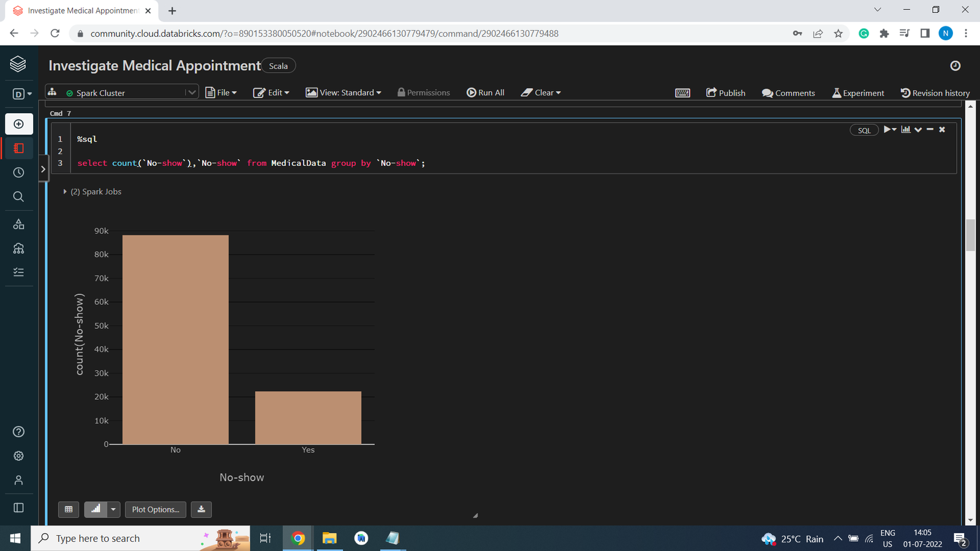
Task: Open the Edit menu
Action: tap(271, 92)
